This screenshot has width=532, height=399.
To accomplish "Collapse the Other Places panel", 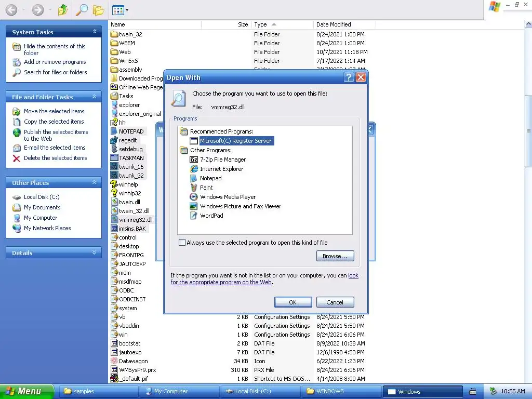I will click(95, 182).
